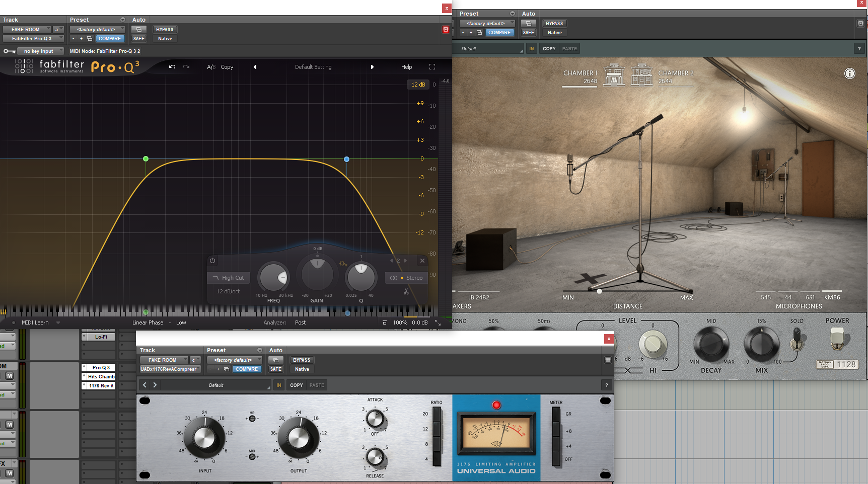Image resolution: width=868 pixels, height=484 pixels.
Task: Open band settings gear icon
Action: 343,264
